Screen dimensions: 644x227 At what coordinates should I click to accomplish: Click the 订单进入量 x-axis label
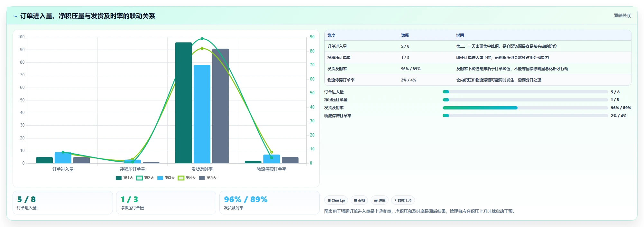point(63,169)
